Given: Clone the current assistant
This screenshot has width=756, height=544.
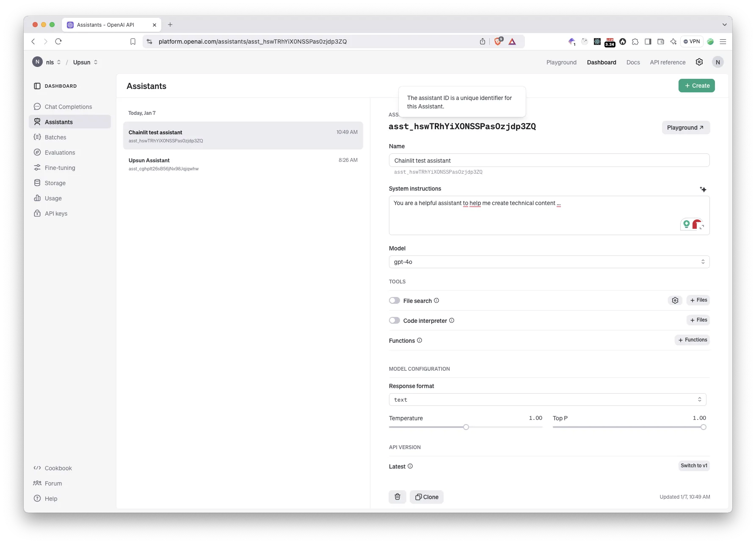Looking at the screenshot, I should 427,497.
